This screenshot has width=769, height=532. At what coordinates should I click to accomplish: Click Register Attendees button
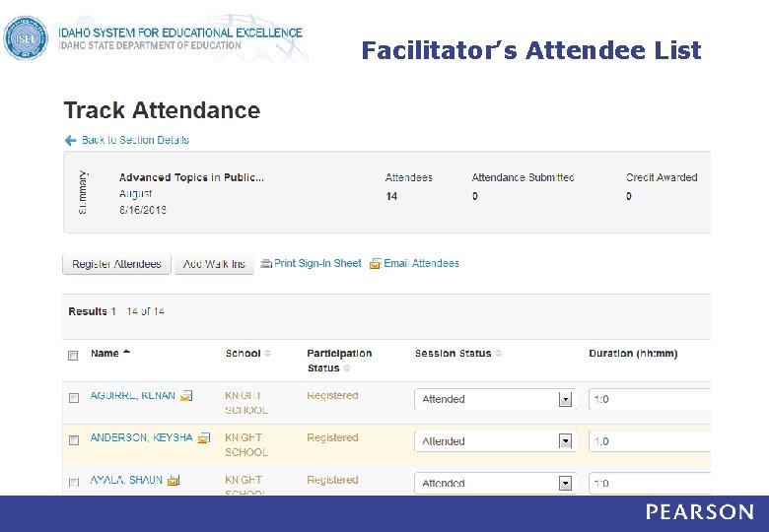coord(116,264)
